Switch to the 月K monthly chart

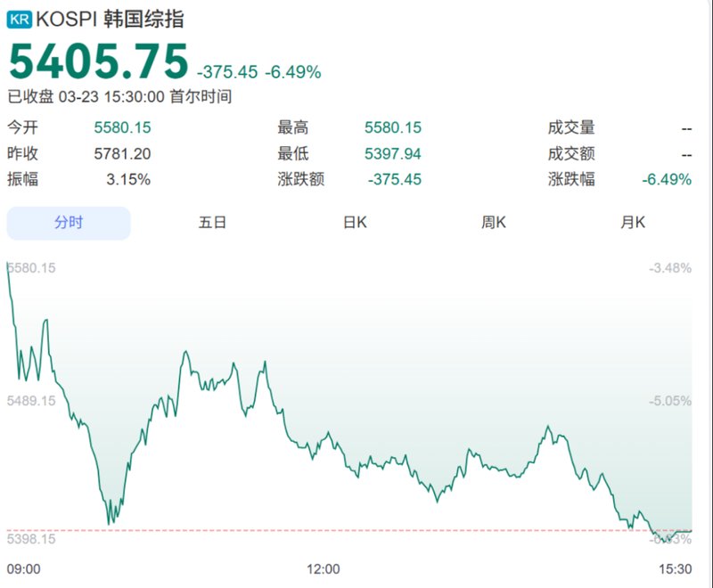[632, 223]
